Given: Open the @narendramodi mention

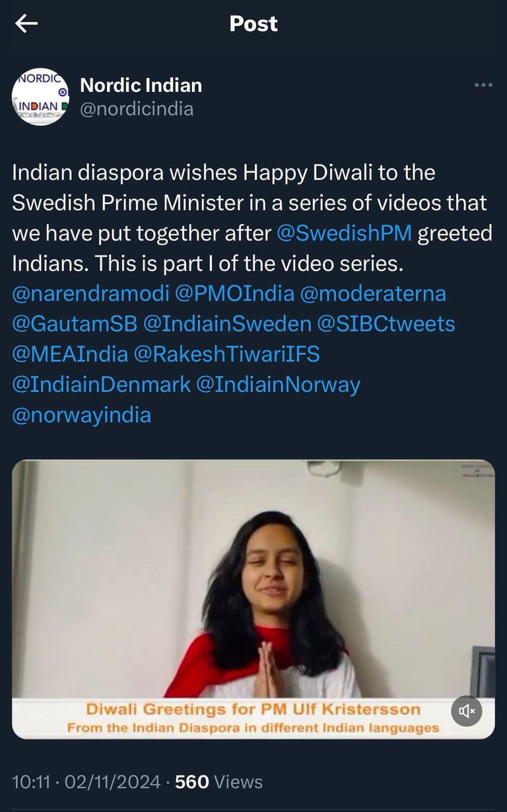Looking at the screenshot, I should click(x=91, y=294).
